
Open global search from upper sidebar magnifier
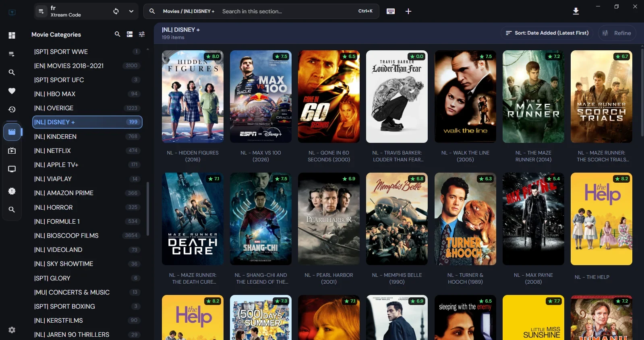(x=12, y=72)
